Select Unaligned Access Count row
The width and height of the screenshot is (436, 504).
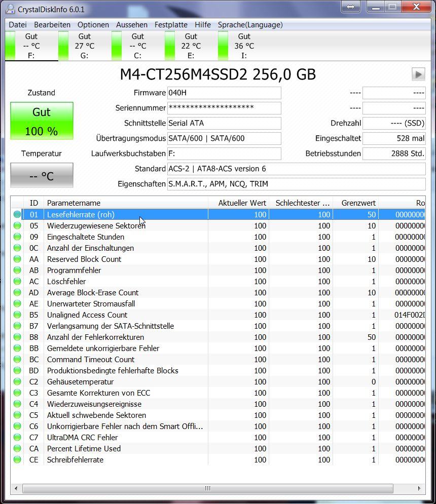click(x=218, y=315)
